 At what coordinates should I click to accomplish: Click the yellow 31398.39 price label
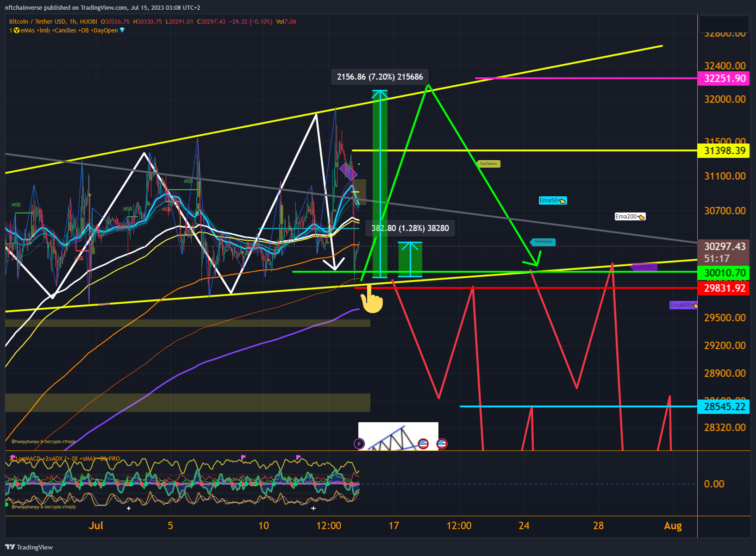[725, 150]
